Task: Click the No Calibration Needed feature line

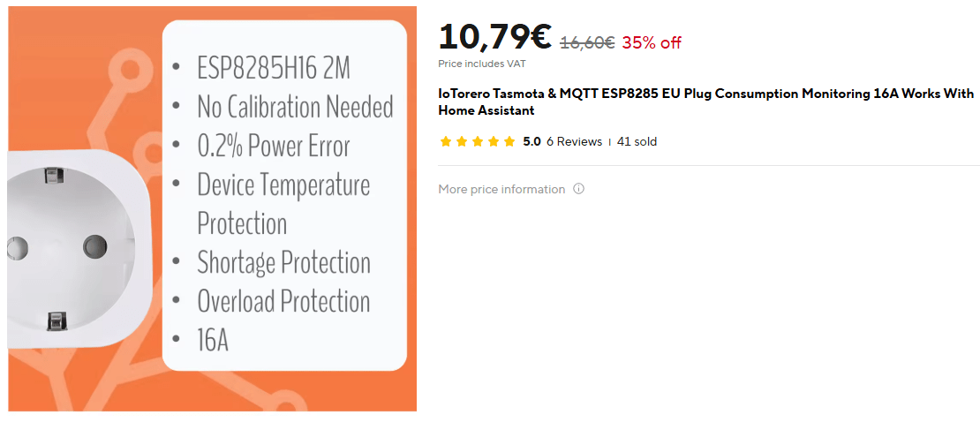Action: (295, 107)
